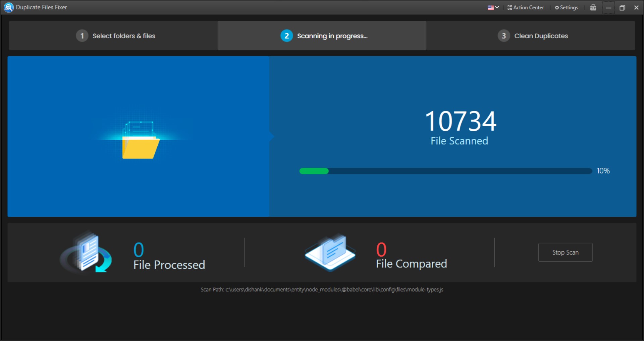Switch to the Select folders & files step
Screen dimensions: 644x341
[x=123, y=36]
